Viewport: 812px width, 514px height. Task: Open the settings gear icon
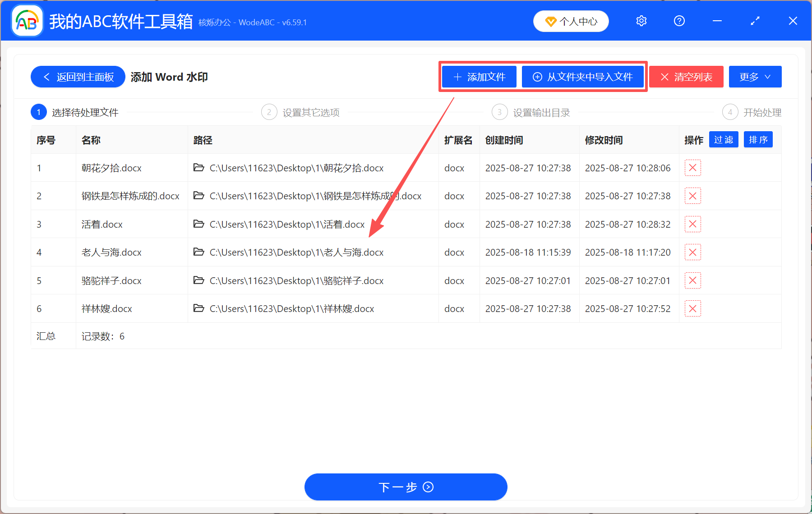tap(641, 21)
